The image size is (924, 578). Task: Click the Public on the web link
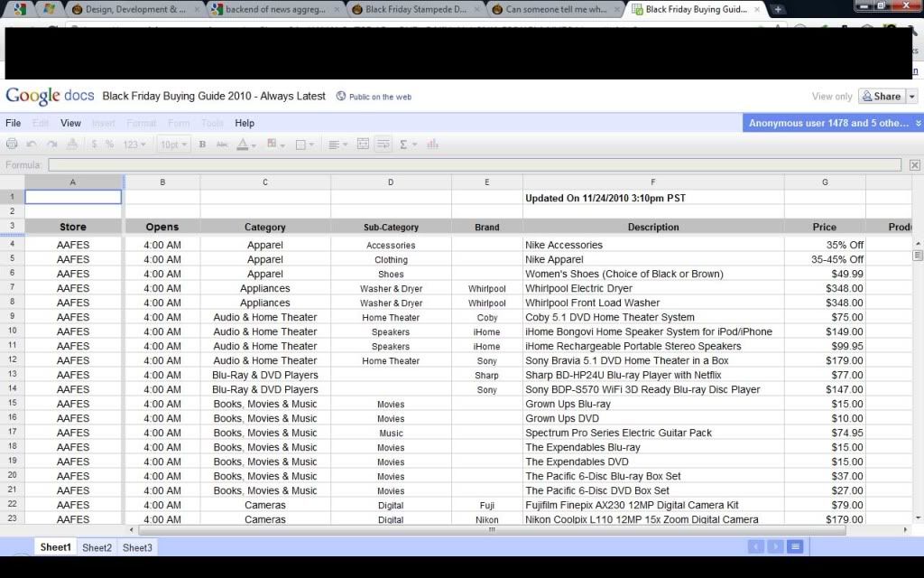click(x=374, y=97)
